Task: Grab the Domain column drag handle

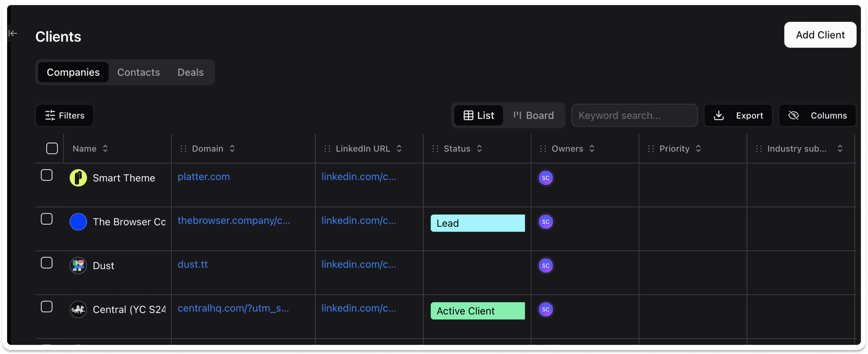Action: (x=183, y=149)
